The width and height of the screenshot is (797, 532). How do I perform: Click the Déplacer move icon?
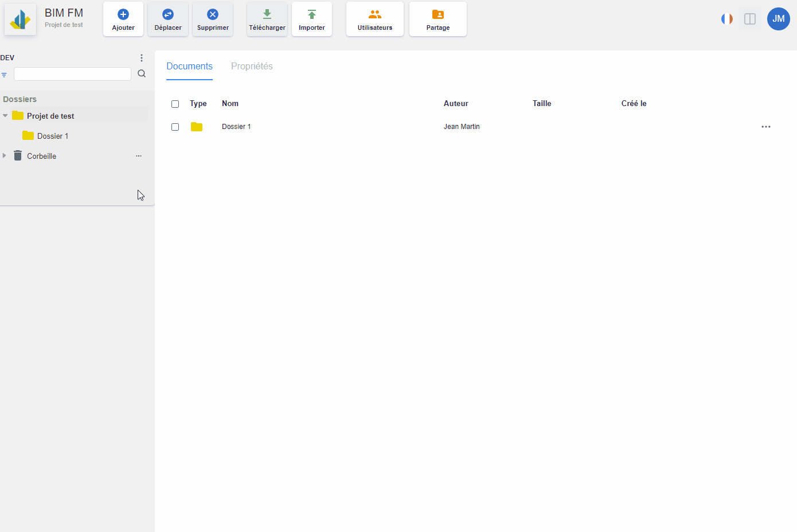[168, 14]
